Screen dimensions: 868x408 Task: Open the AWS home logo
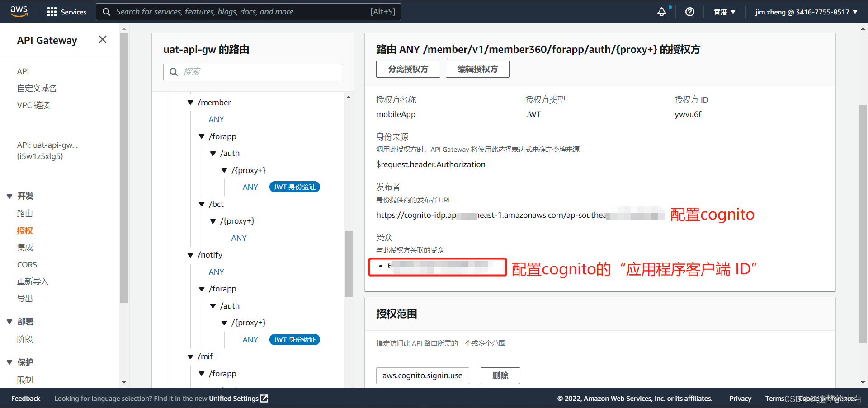click(19, 11)
